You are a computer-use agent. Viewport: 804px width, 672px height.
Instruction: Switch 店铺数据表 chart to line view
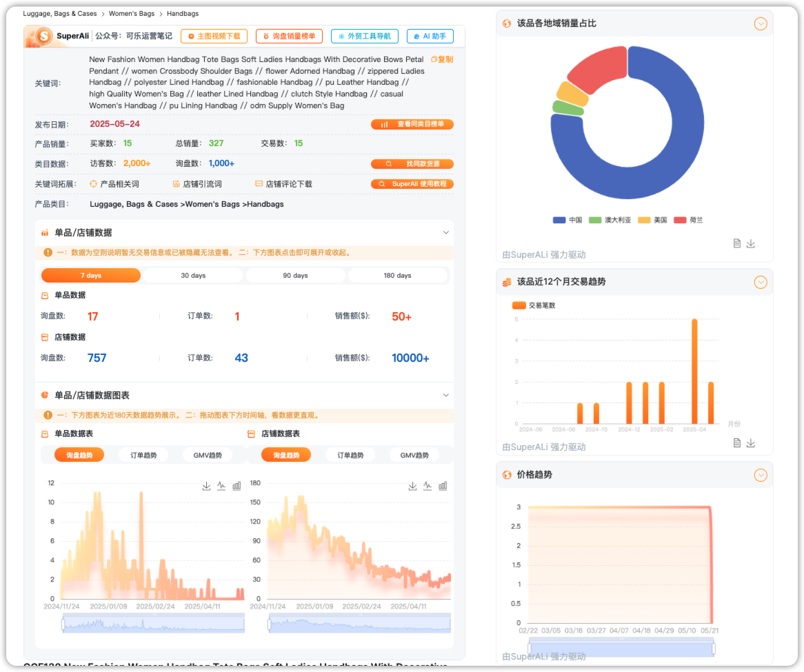coord(428,486)
